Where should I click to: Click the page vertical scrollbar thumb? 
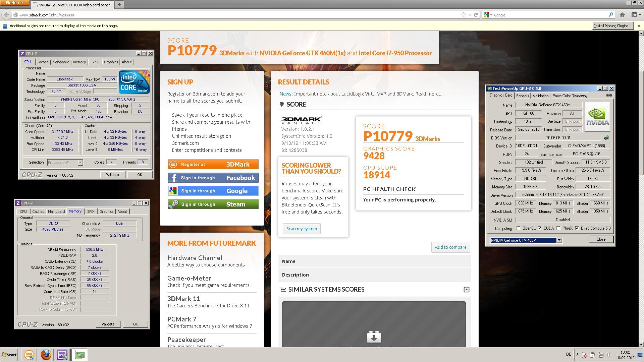pyautogui.click(x=641, y=123)
